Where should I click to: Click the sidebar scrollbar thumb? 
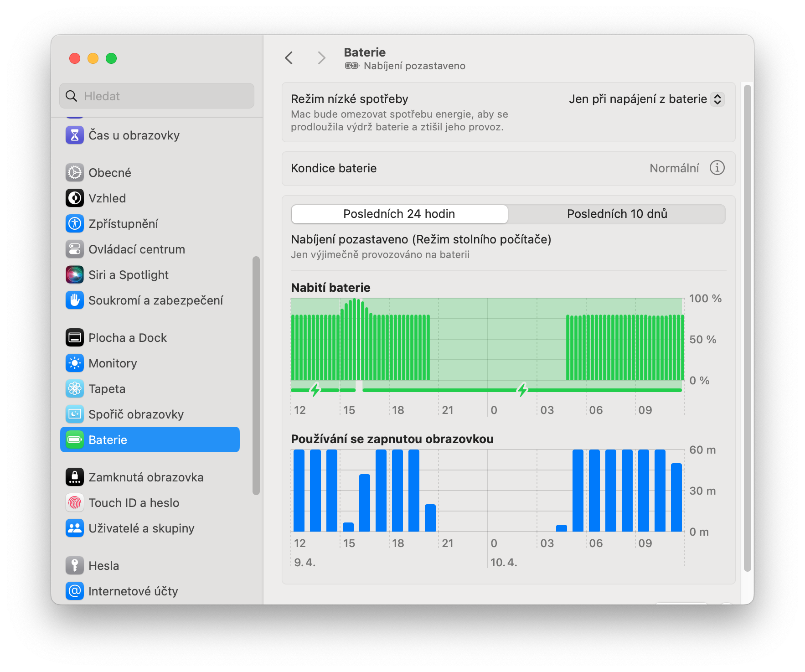(256, 376)
